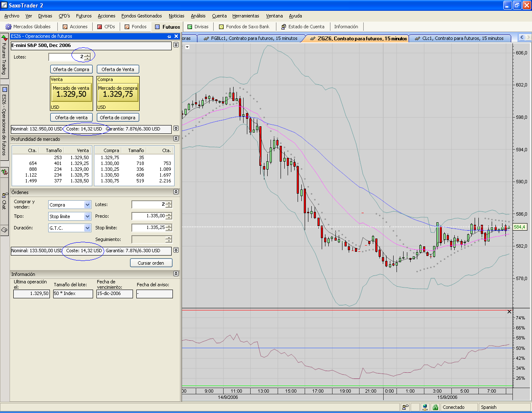This screenshot has height=413, width=532.
Task: Click the chat user icon in status bar
Action: pyautogui.click(x=405, y=407)
